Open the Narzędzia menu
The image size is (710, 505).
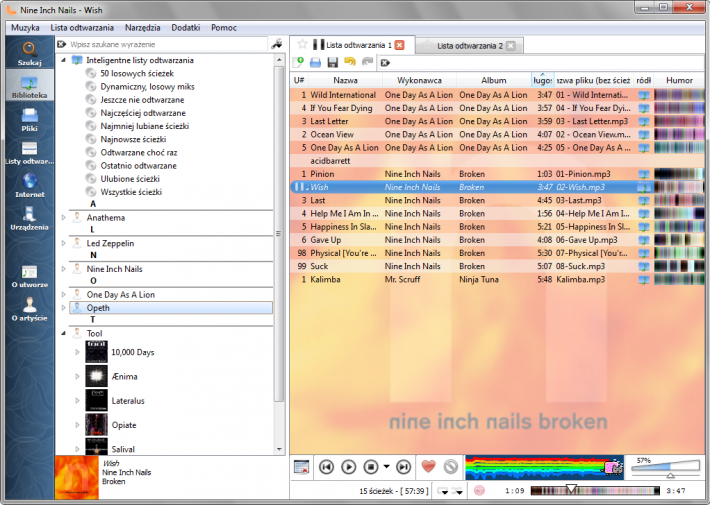143,28
